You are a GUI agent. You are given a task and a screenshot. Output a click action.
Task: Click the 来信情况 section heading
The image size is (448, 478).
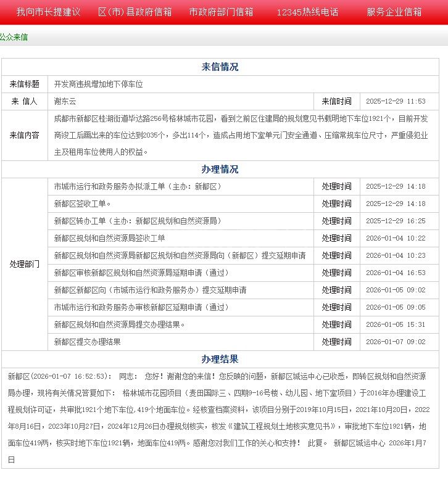(220, 67)
